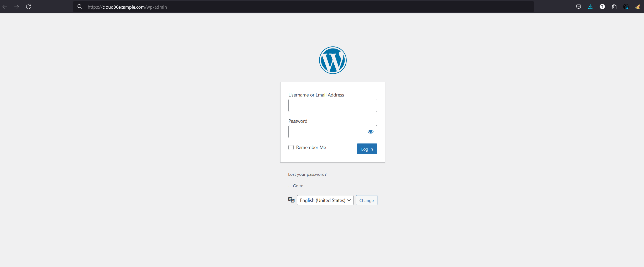
Task: Click the Username or Email Address label
Action: coord(316,95)
